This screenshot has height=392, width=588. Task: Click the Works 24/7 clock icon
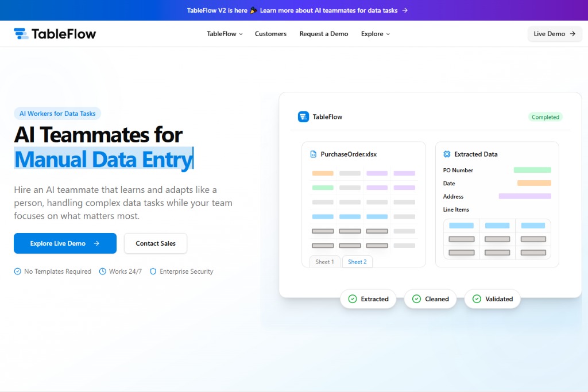[103, 271]
